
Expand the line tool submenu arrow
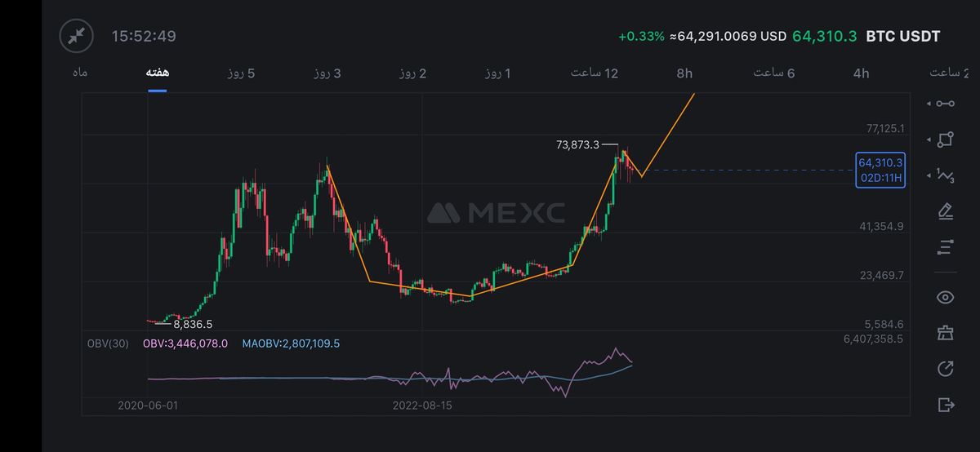[928, 104]
